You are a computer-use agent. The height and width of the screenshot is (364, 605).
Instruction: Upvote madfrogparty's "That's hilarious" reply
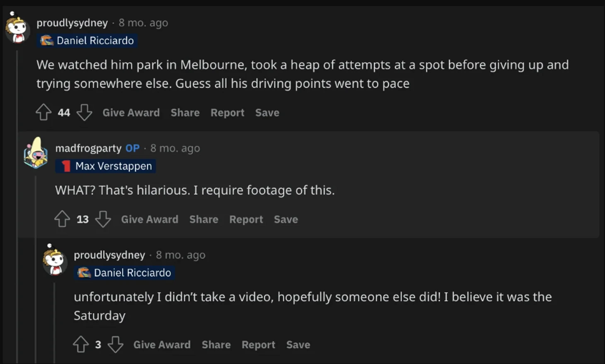point(62,219)
